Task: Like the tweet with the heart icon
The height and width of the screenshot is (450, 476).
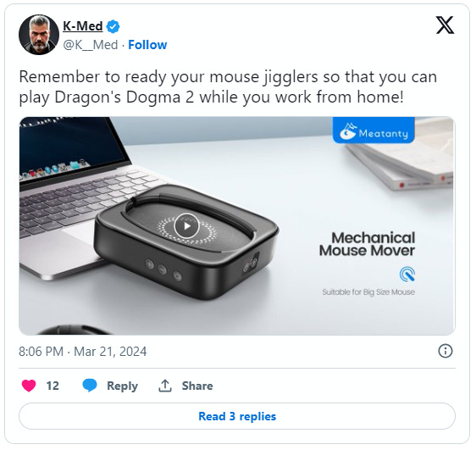Action: [29, 386]
